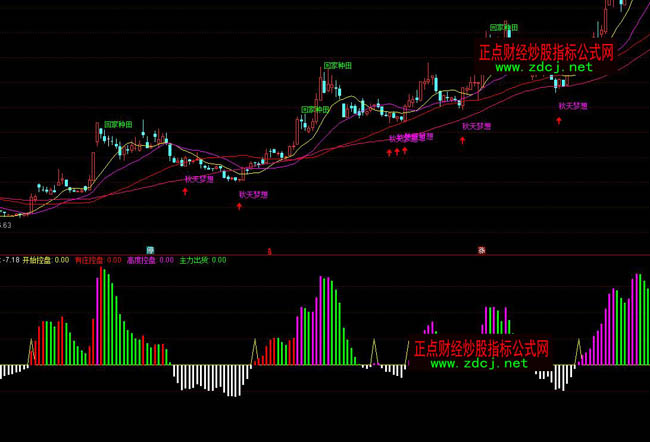
Task: Click the rightmost 回家种田 signal label
Action: click(504, 27)
